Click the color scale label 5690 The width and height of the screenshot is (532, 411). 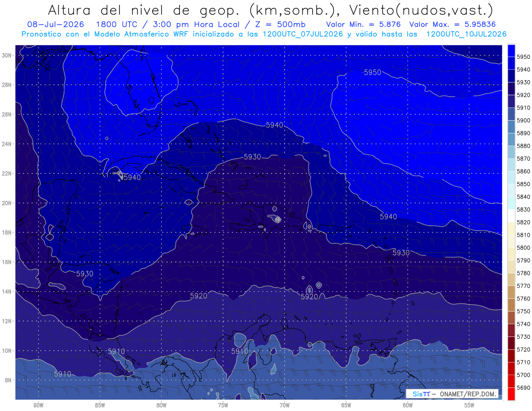click(x=524, y=388)
